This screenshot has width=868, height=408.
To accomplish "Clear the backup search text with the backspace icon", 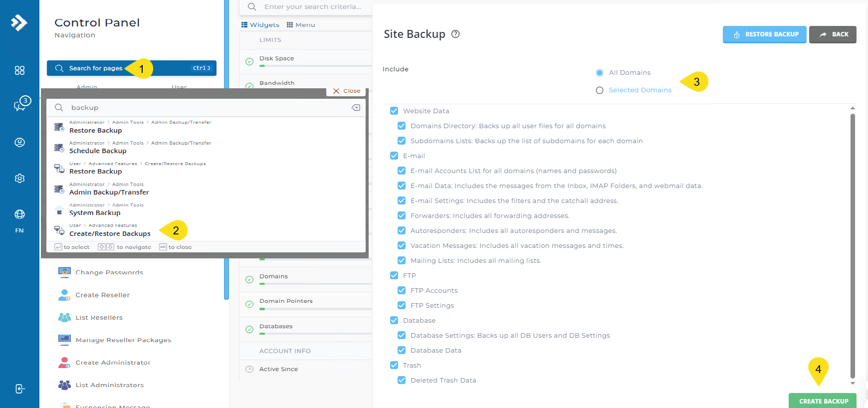I will [356, 107].
